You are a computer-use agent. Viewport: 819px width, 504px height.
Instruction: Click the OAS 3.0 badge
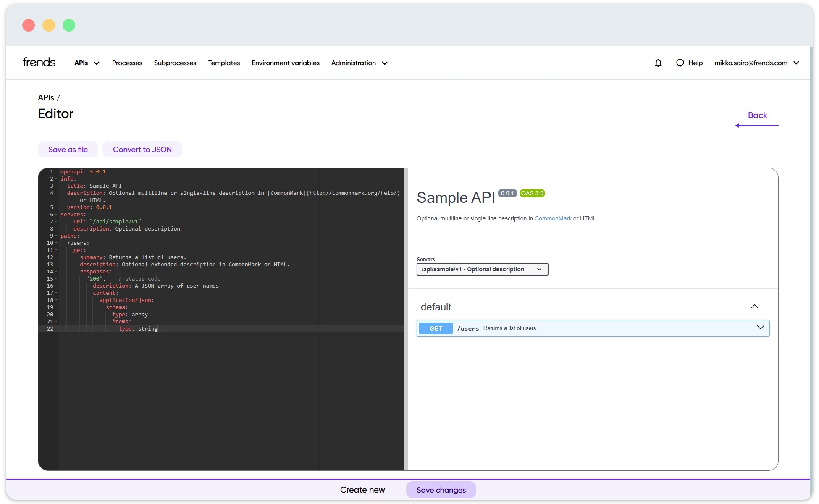532,193
